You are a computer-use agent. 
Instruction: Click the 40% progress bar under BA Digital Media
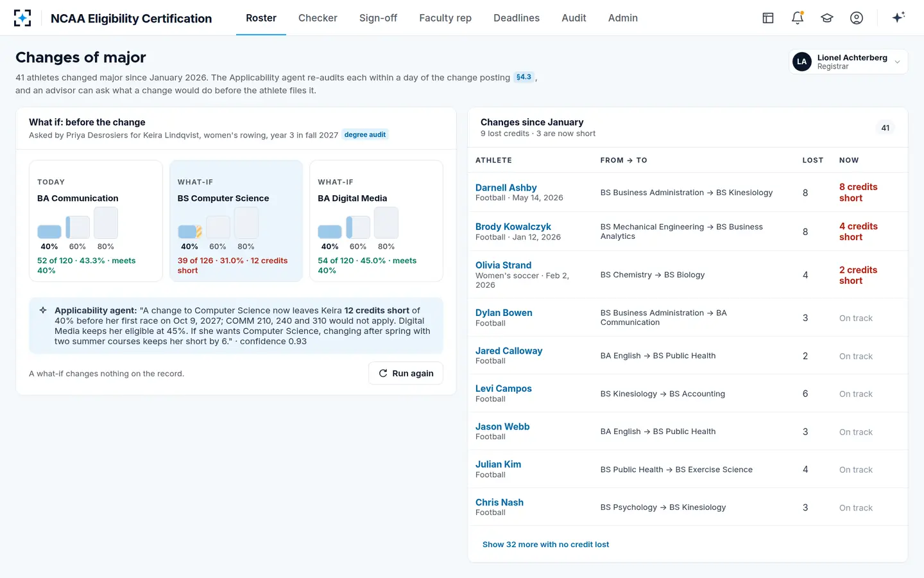pyautogui.click(x=330, y=232)
